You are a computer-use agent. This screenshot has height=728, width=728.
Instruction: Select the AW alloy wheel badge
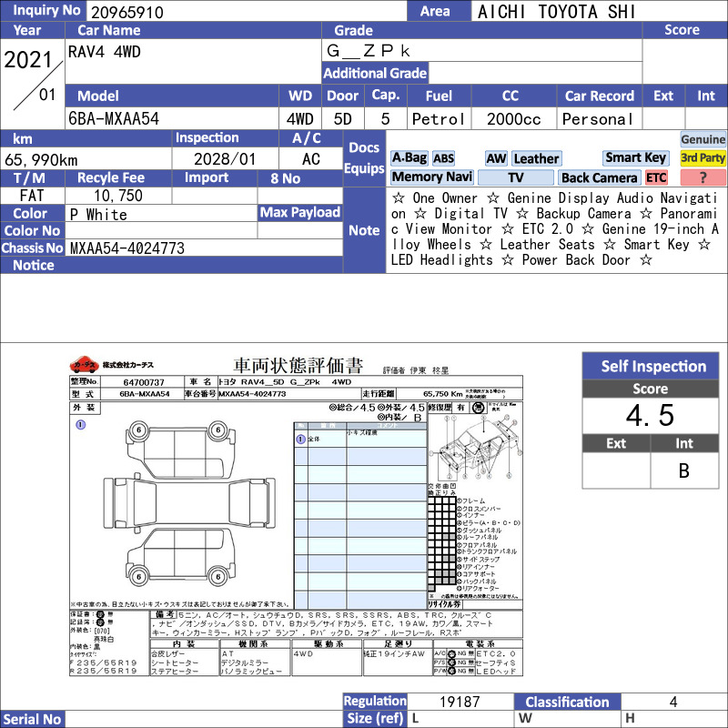pyautogui.click(x=496, y=158)
